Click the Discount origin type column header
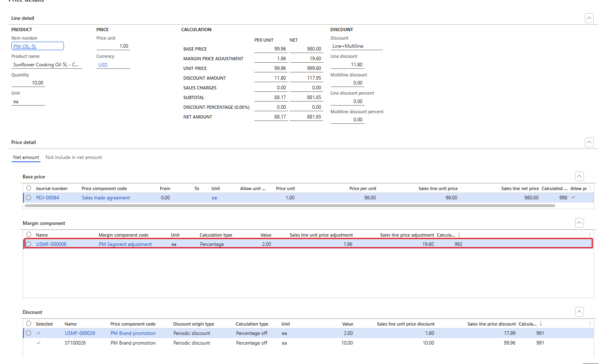This screenshot has height=364, width=605. [x=193, y=324]
